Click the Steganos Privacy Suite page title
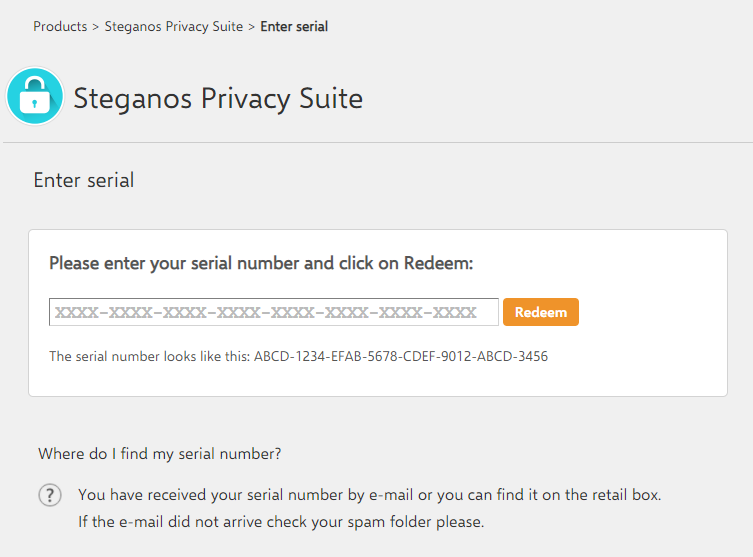The height and width of the screenshot is (557, 753). (x=218, y=98)
